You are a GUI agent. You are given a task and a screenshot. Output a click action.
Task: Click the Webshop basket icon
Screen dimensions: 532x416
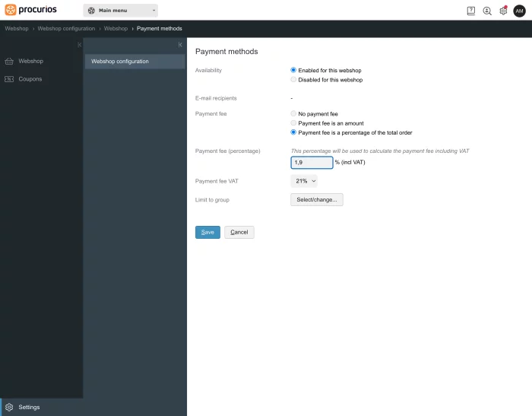(x=9, y=61)
